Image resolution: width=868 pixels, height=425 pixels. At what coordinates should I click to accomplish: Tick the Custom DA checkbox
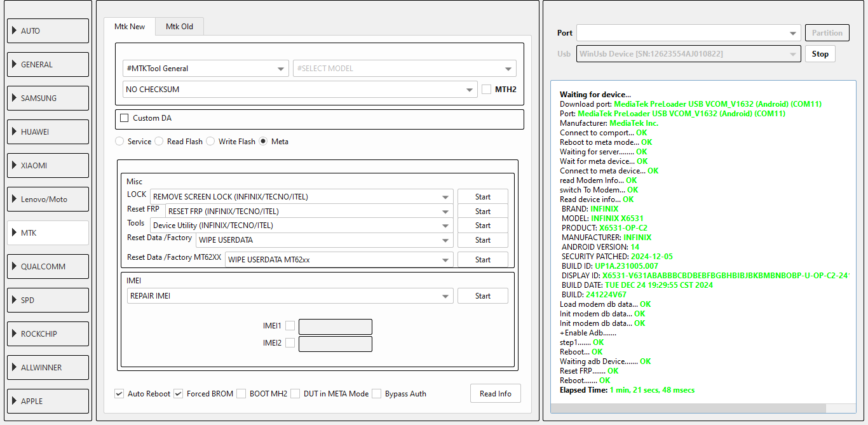(125, 118)
